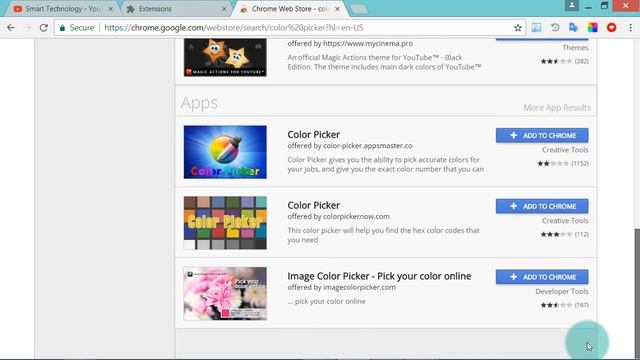The width and height of the screenshot is (640, 360).
Task: Click the Apps section heading
Action: [199, 103]
